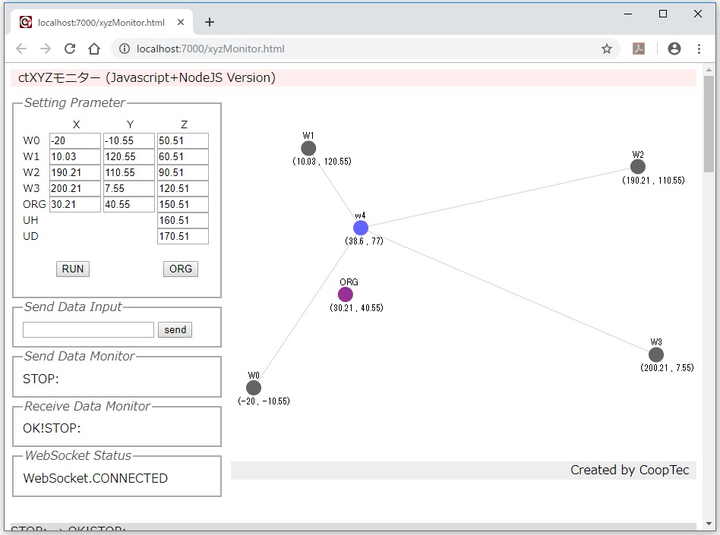720x535 pixels.
Task: Edit the W2 X value 190.21
Action: click(x=75, y=173)
